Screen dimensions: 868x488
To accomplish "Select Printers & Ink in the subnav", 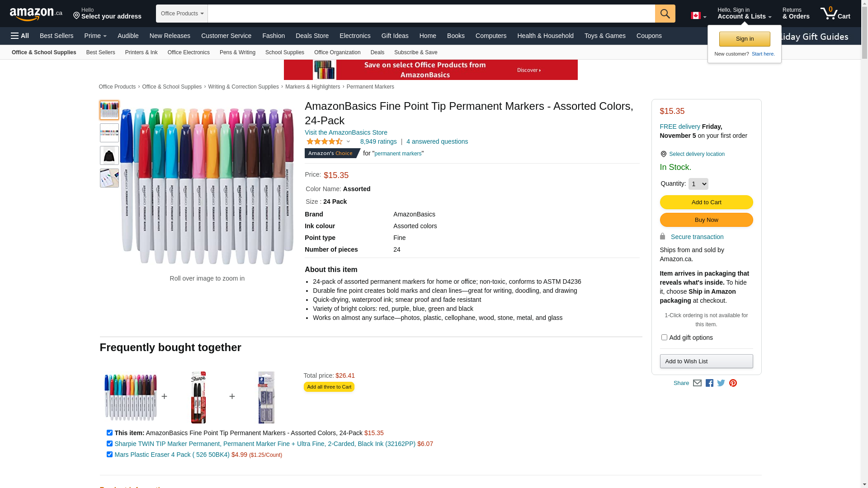I will tap(141, 52).
